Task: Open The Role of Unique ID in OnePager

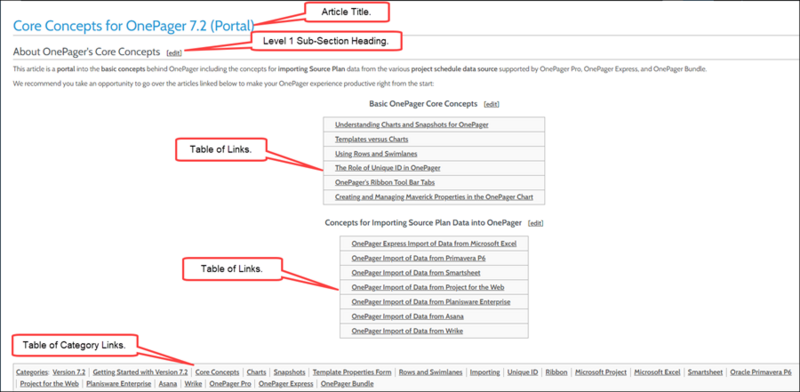Action: (x=388, y=167)
